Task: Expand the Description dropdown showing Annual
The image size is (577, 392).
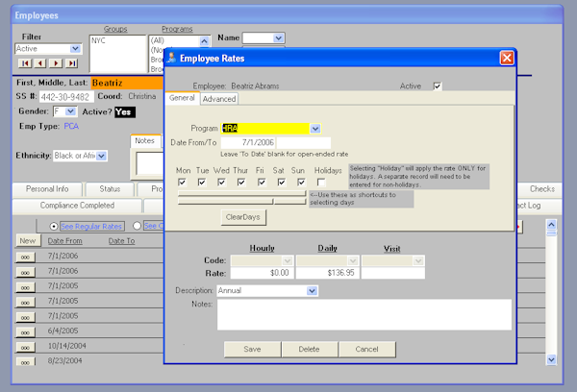Action: point(312,291)
